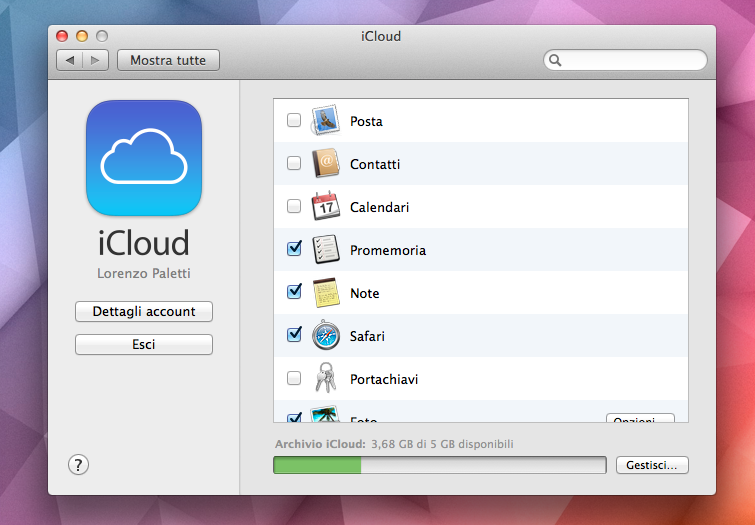This screenshot has width=755, height=525.
Task: Enable the Contatti checkbox
Action: [x=294, y=163]
